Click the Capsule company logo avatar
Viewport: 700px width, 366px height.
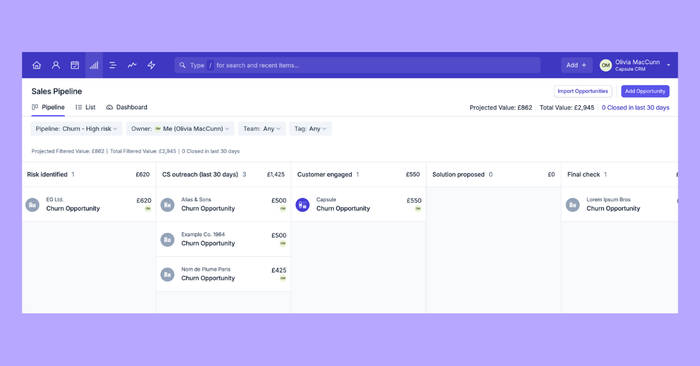coord(303,205)
